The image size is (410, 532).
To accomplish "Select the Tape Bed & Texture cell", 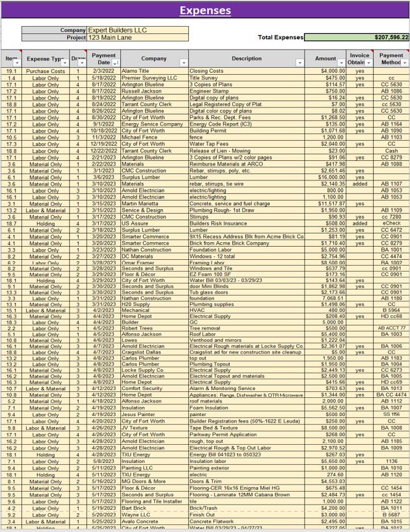I will 247,428.
